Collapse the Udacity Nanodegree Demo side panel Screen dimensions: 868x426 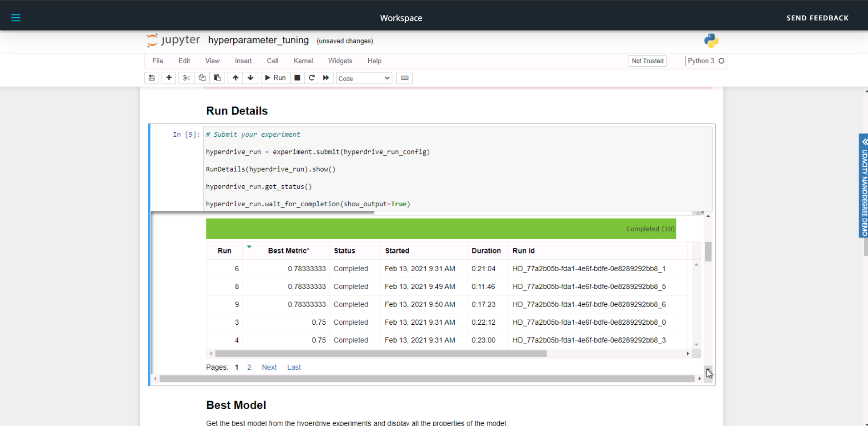coord(863,142)
